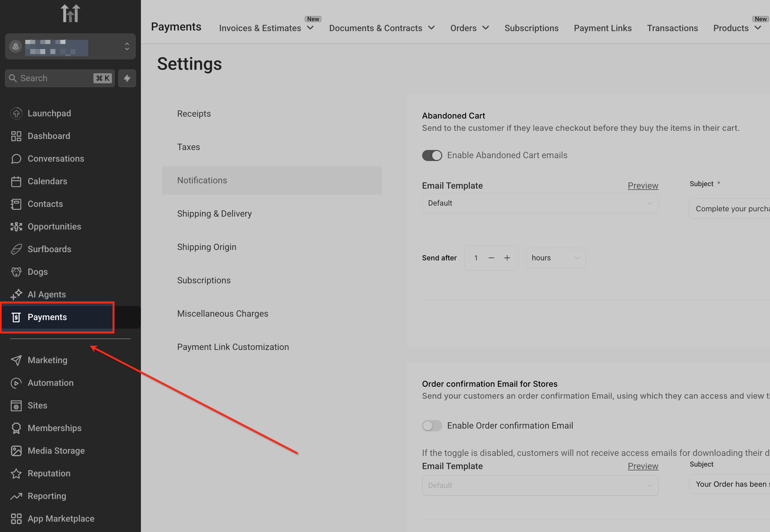Select Shipping & Delivery settings section

215,214
